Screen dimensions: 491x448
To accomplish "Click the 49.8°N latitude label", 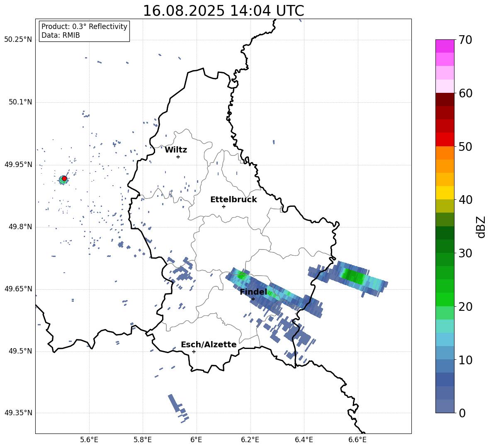I will coord(20,227).
